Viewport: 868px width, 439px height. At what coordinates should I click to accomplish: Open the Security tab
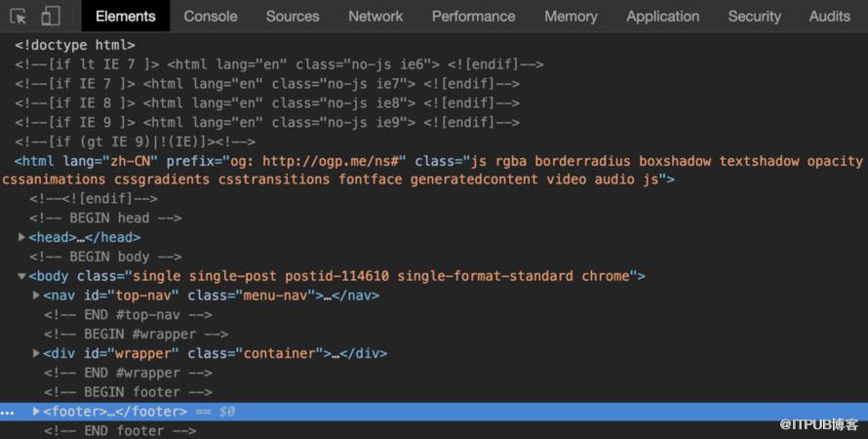click(755, 16)
